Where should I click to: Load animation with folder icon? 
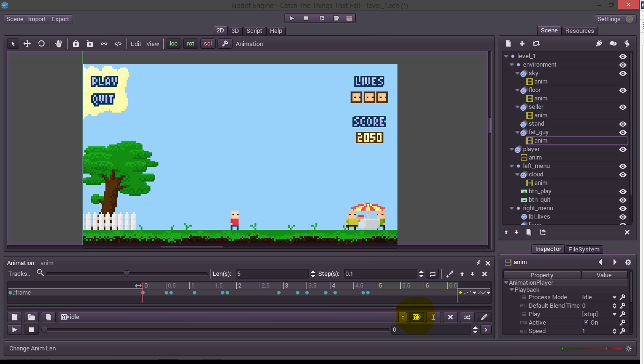click(31, 317)
